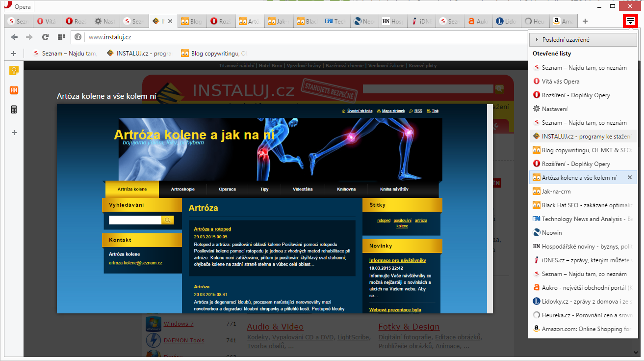Switch to the Vítá tab in tab strip
This screenshot has width=644, height=361.
(x=47, y=21)
